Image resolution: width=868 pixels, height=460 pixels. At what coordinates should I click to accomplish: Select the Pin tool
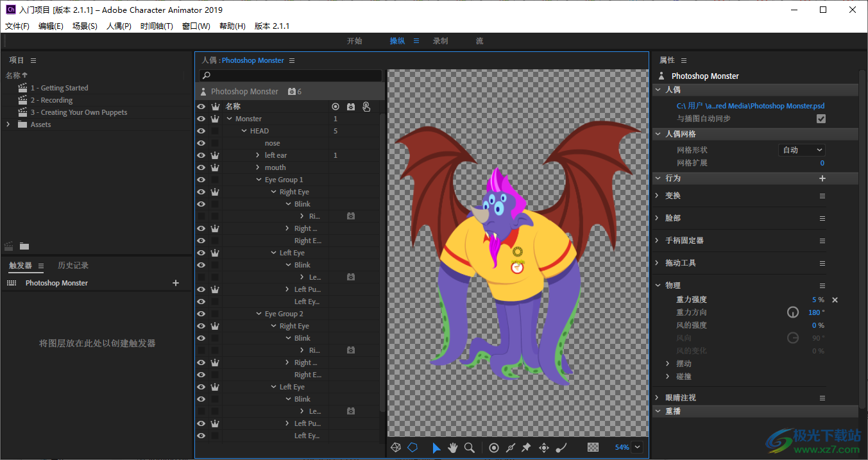(x=527, y=448)
